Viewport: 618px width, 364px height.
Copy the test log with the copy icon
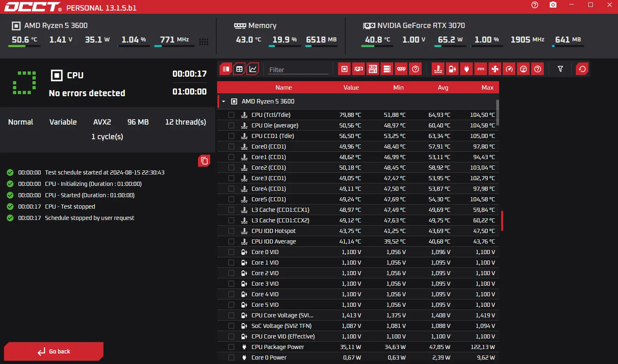[204, 161]
